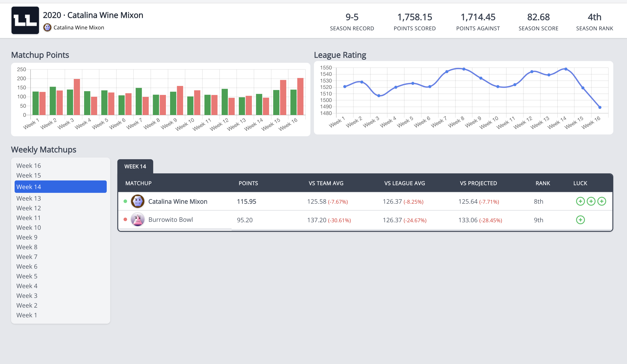
Task: Click Week 7 green bar in Matchup Points chart
Action: [139, 101]
